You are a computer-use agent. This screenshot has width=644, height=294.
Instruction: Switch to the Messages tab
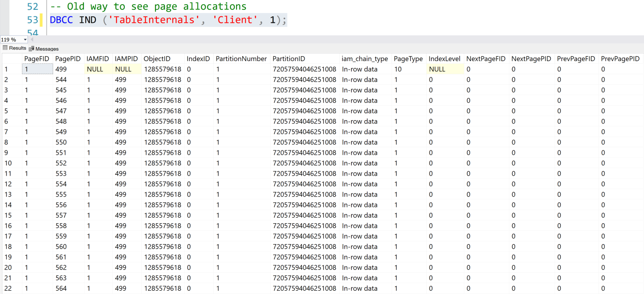[x=44, y=48]
